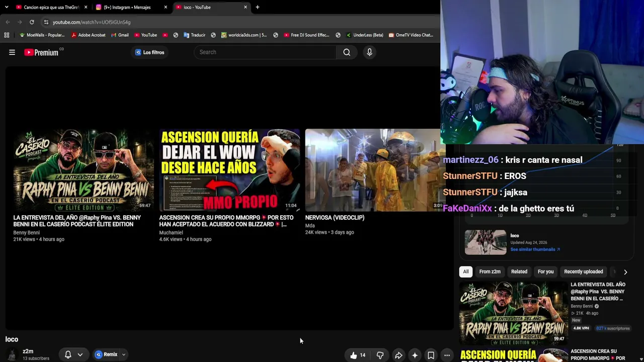This screenshot has height=362, width=644.
Task: Open the YouTube guide hamburger menu
Action: point(12,52)
